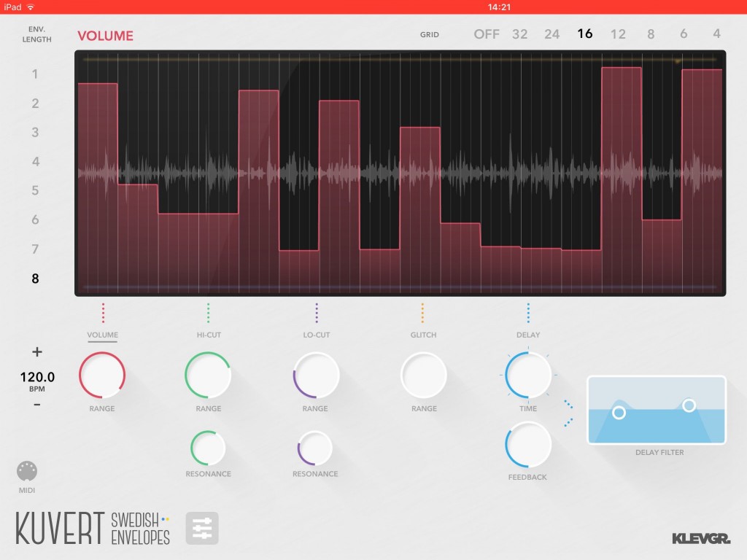
Task: Choose envelope length 3
Action: coord(35,133)
